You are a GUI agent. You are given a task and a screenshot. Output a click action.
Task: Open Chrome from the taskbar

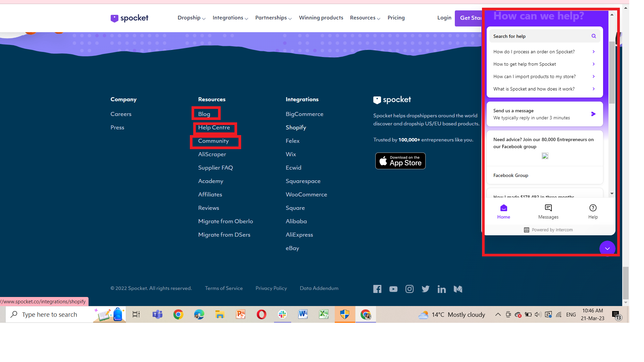click(x=178, y=314)
